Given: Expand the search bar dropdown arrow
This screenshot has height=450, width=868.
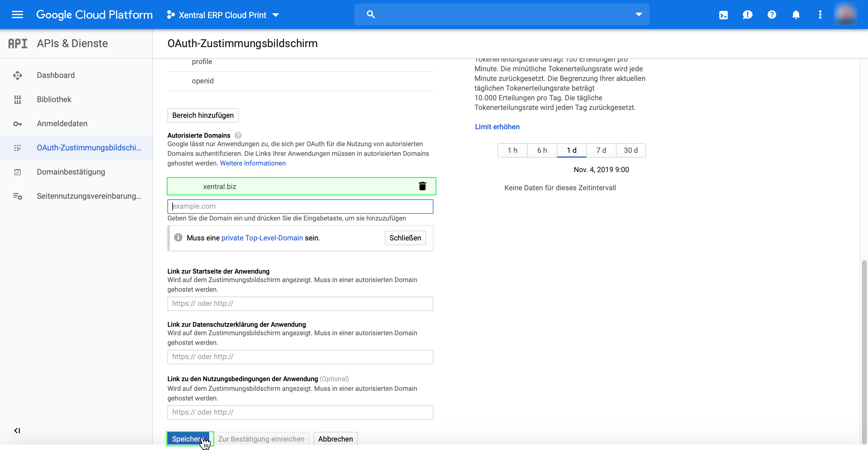Looking at the screenshot, I should click(639, 14).
